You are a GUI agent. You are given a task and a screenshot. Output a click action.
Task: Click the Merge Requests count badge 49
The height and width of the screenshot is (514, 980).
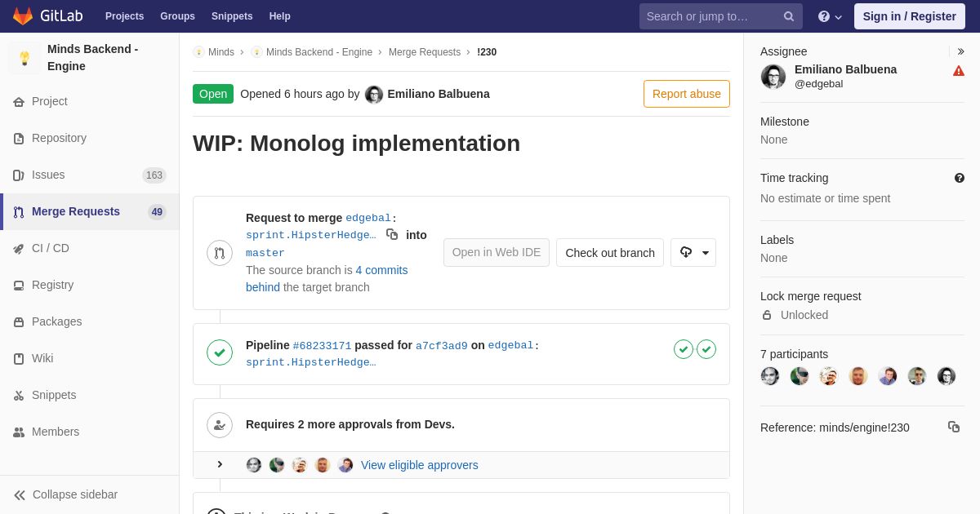157,212
